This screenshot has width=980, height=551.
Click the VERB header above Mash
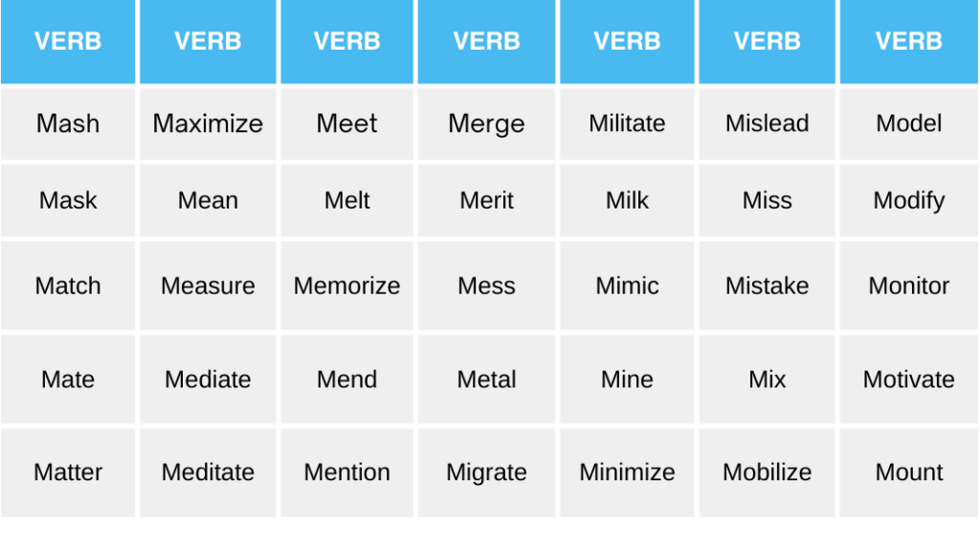(68, 42)
